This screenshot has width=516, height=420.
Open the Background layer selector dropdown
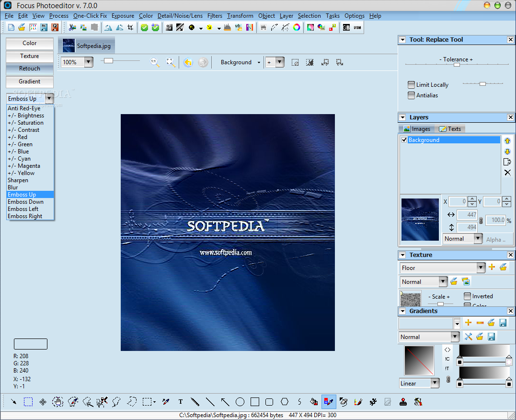pos(259,62)
